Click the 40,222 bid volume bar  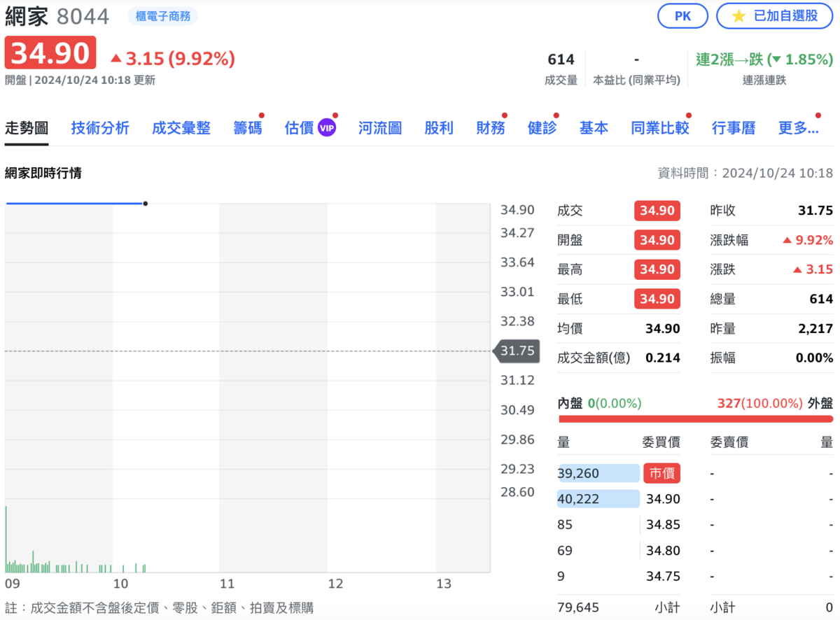coord(598,499)
